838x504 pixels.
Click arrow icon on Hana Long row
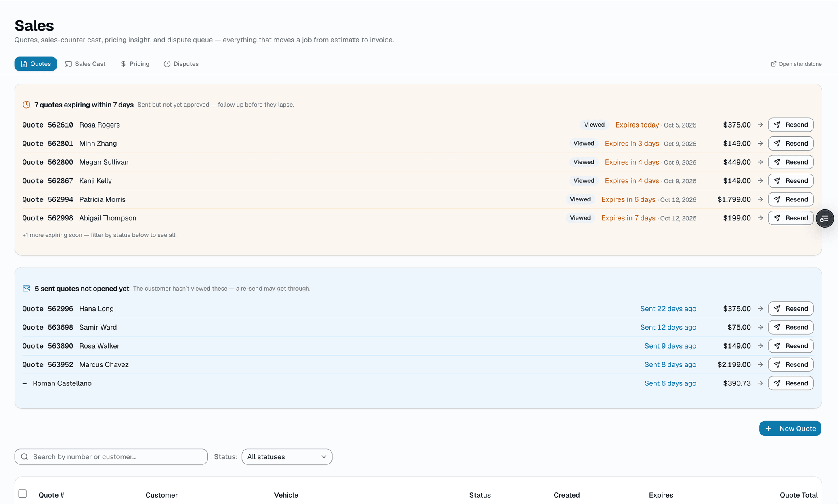[x=760, y=309]
